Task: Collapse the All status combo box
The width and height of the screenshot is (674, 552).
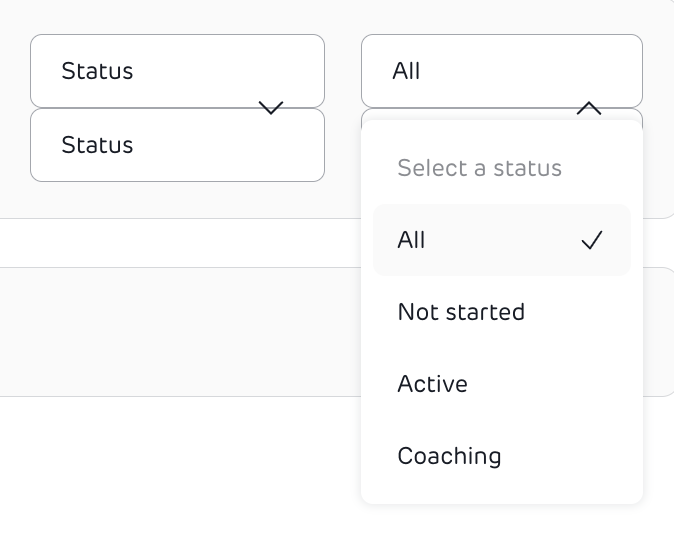Action: pos(501,71)
